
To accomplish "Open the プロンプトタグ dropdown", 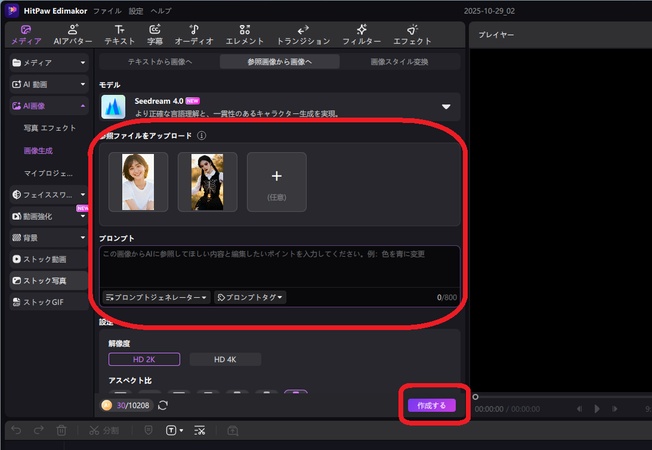I will coord(250,297).
